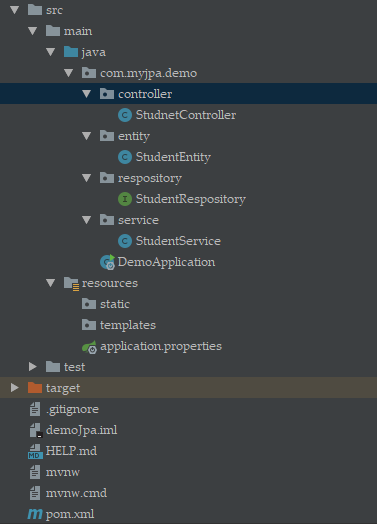Expand the test folder arrow

[33, 367]
